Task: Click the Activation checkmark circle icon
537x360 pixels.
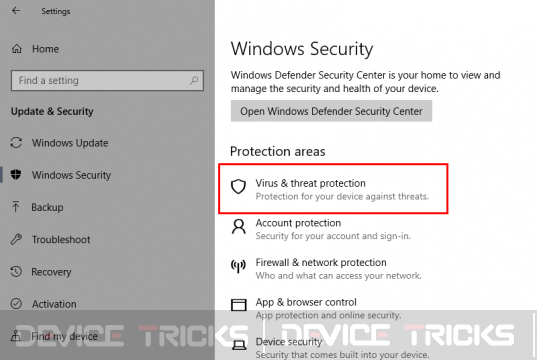Action: (16, 304)
